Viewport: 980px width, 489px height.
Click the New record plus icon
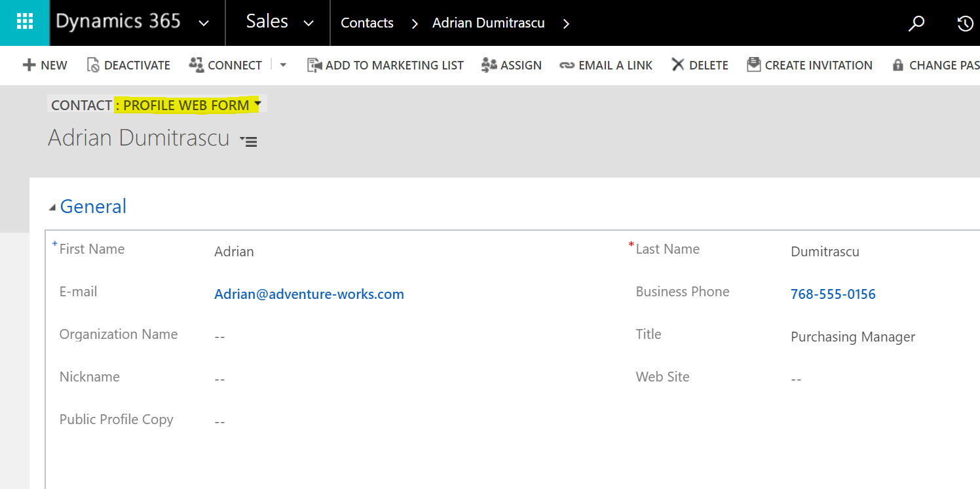29,65
